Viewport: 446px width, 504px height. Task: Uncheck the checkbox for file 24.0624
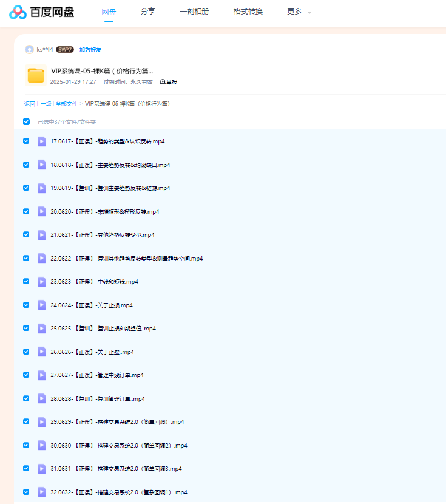tap(26, 305)
